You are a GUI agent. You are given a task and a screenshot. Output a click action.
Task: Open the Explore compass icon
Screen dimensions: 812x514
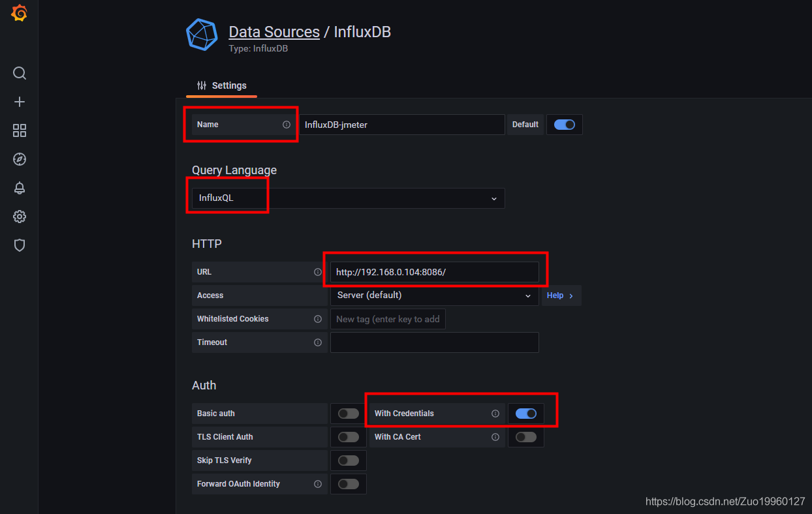tap(20, 159)
